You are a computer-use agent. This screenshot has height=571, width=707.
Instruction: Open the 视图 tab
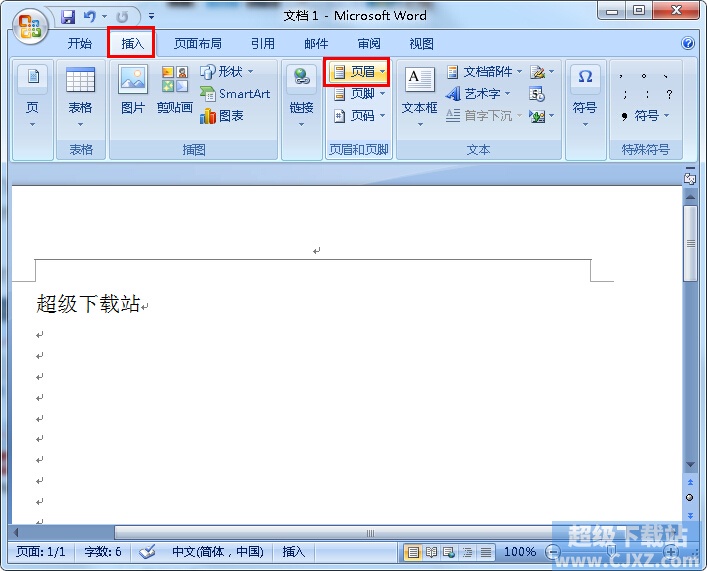pyautogui.click(x=422, y=44)
